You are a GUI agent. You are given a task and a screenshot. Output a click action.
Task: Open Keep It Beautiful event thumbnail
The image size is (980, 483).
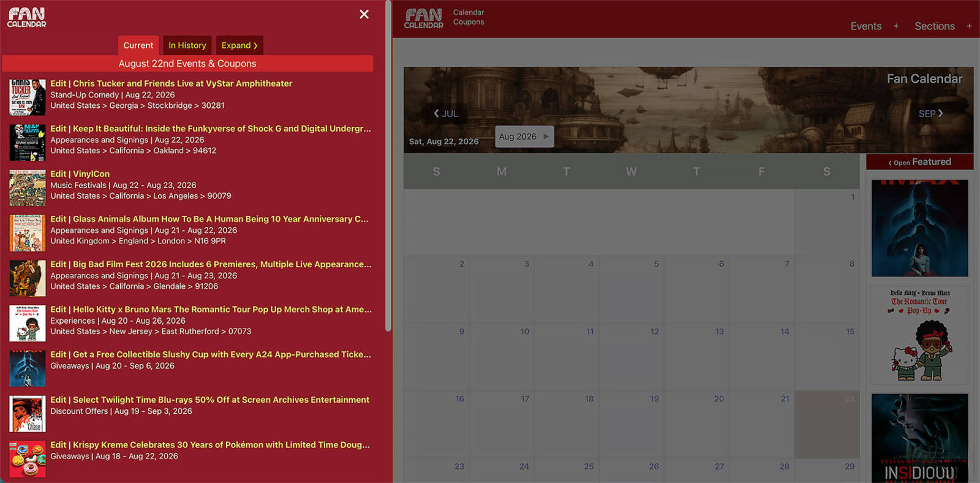click(x=28, y=143)
